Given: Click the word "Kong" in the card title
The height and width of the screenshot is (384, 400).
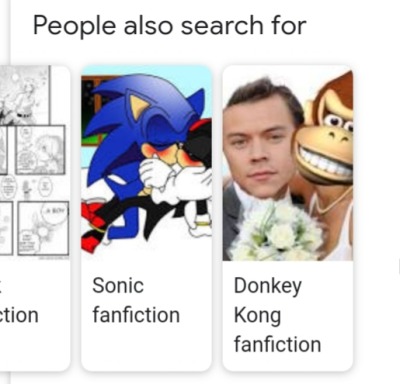Looking at the screenshot, I should pos(257,315).
